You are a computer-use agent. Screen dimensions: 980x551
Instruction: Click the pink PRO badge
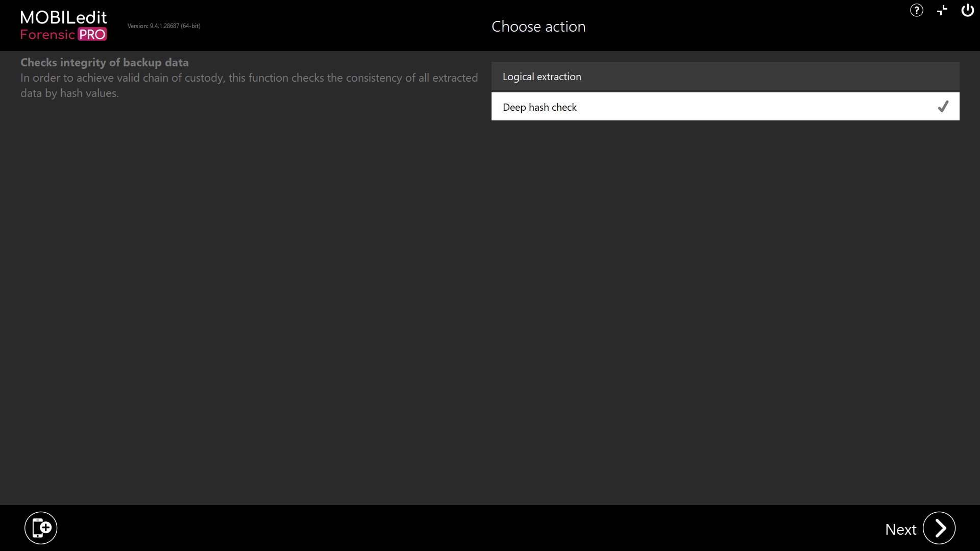point(92,35)
